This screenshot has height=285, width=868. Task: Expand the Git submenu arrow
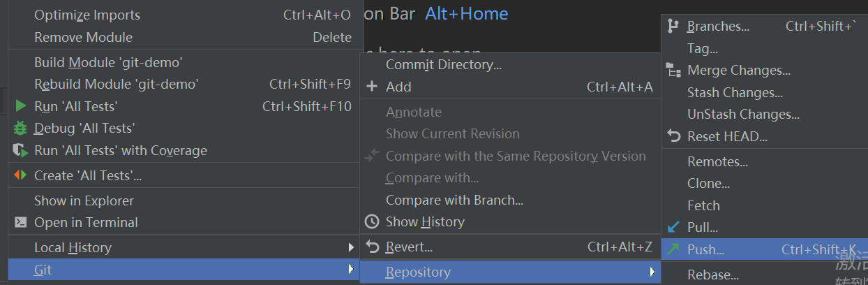click(x=351, y=269)
